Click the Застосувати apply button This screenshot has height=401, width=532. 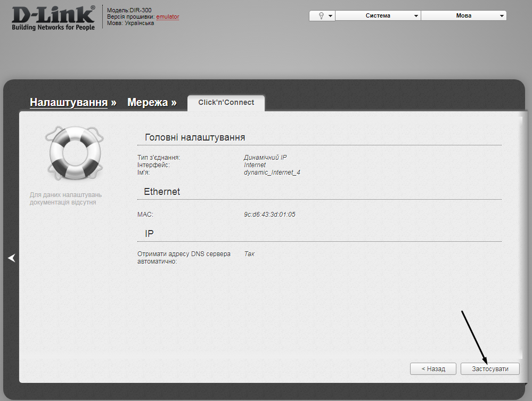click(490, 369)
